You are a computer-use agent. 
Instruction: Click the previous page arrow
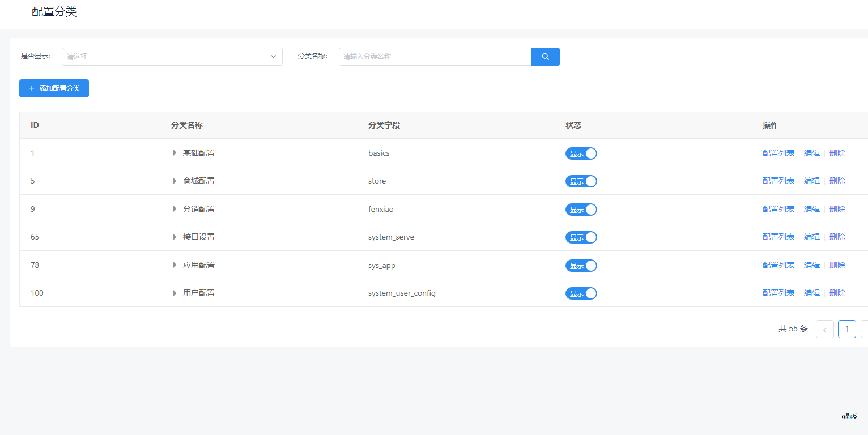[824, 329]
